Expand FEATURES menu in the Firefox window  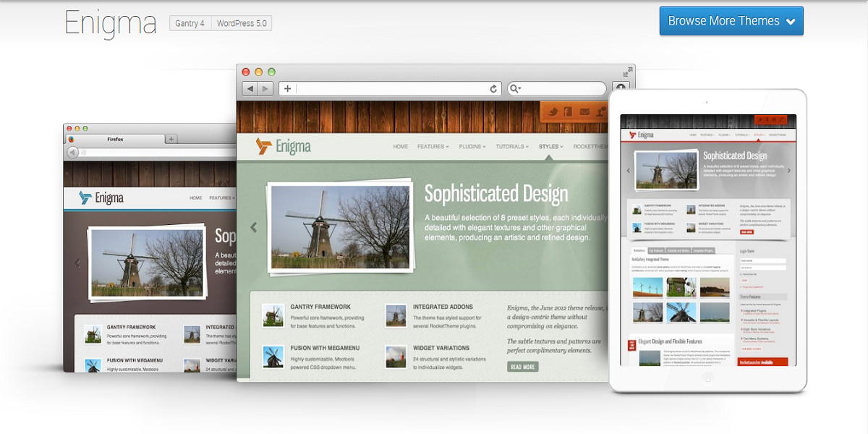point(222,197)
